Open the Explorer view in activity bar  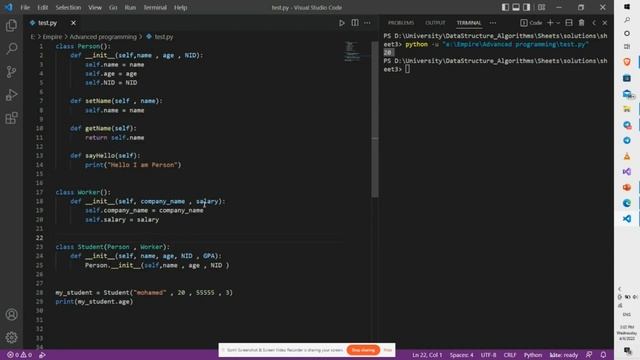(11, 26)
